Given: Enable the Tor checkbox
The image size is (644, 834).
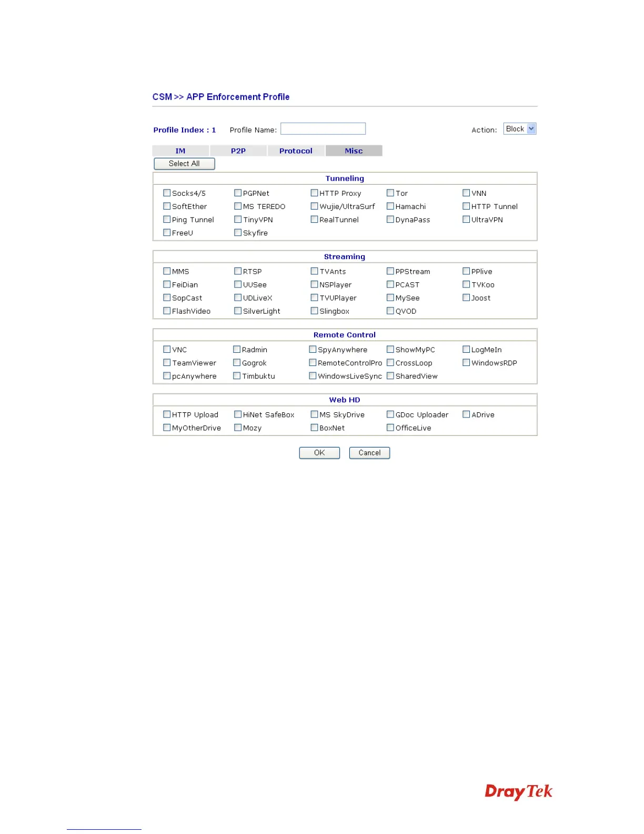Looking at the screenshot, I should pos(390,193).
